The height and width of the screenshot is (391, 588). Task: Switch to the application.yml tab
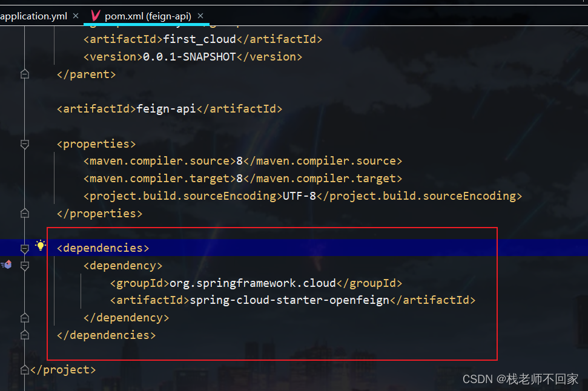[33, 16]
